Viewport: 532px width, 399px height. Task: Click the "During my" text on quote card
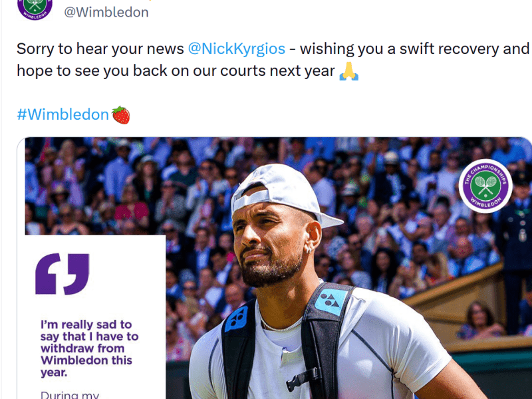[x=70, y=394]
